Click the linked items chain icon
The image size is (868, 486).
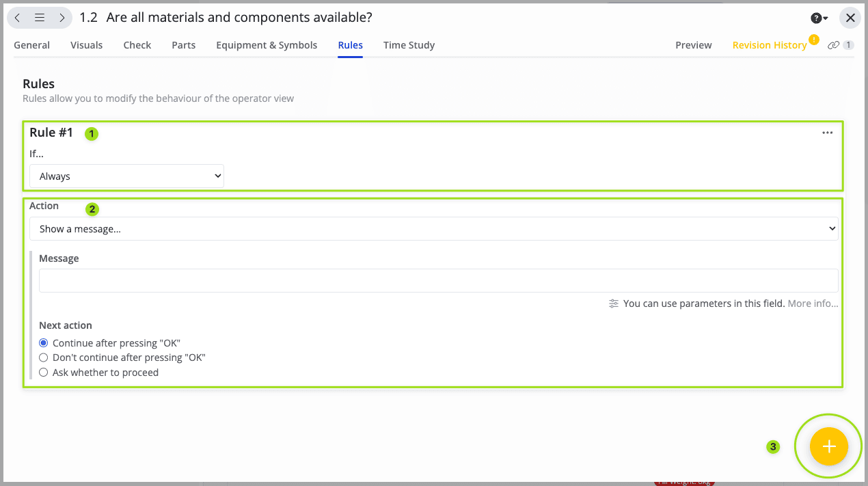(x=833, y=45)
